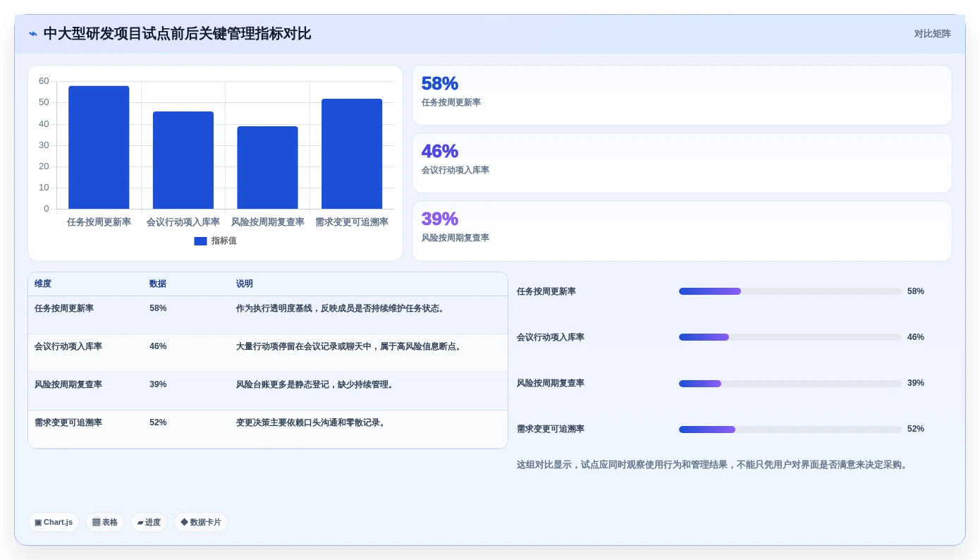Click the 数据卡片 tag chip

(x=201, y=522)
